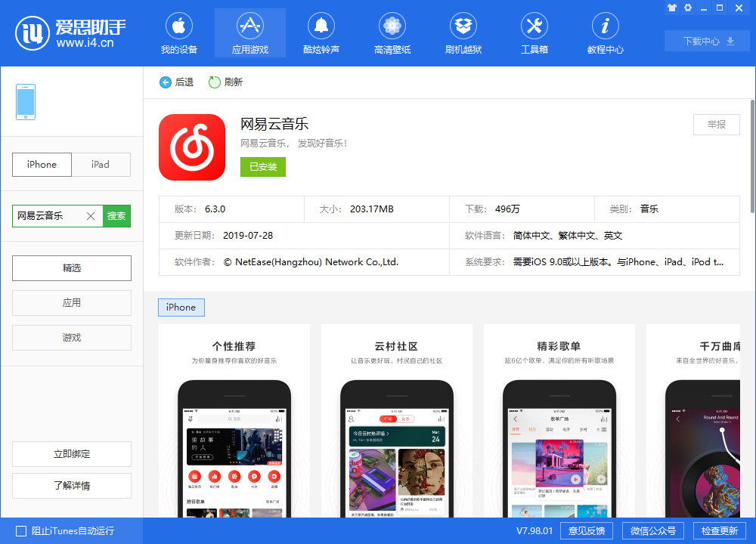This screenshot has height=544, width=756.
Task: Open the 工具箱 toolbox
Action: 534,32
